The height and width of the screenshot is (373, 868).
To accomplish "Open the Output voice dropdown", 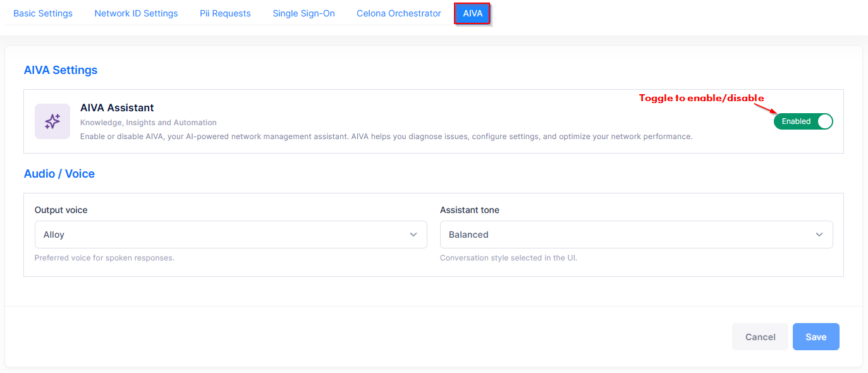I will click(x=231, y=235).
